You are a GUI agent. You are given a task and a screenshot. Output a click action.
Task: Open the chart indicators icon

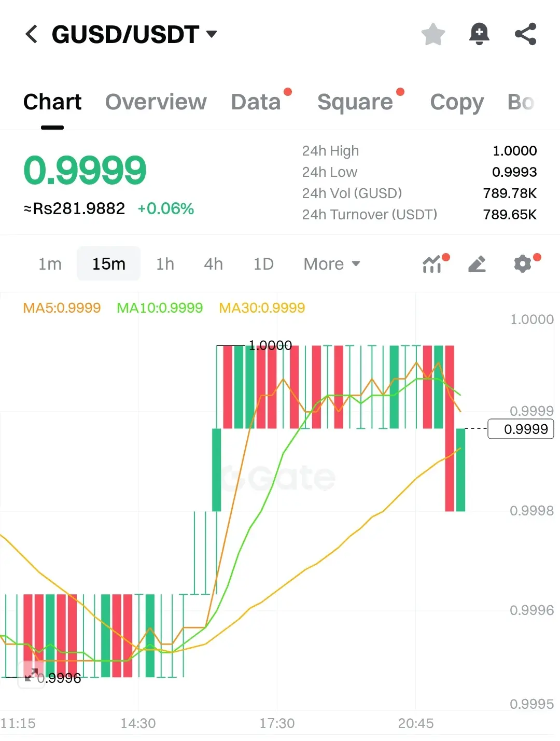point(432,264)
